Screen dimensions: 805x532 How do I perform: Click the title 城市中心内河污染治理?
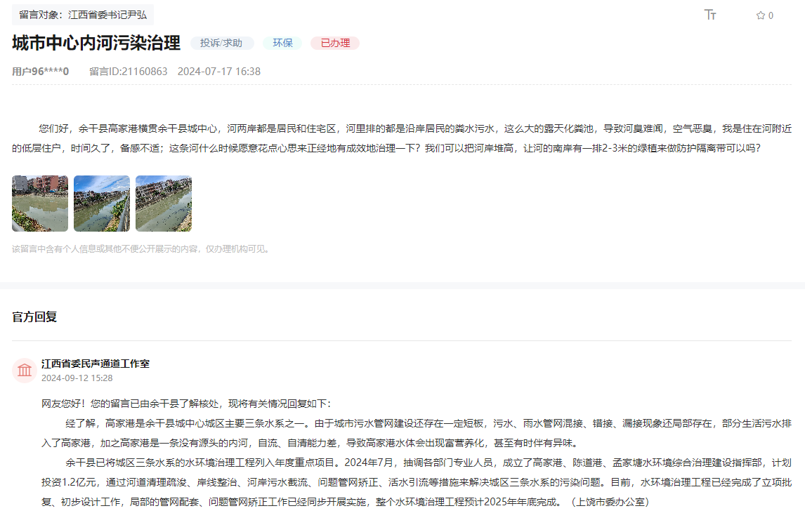96,43
